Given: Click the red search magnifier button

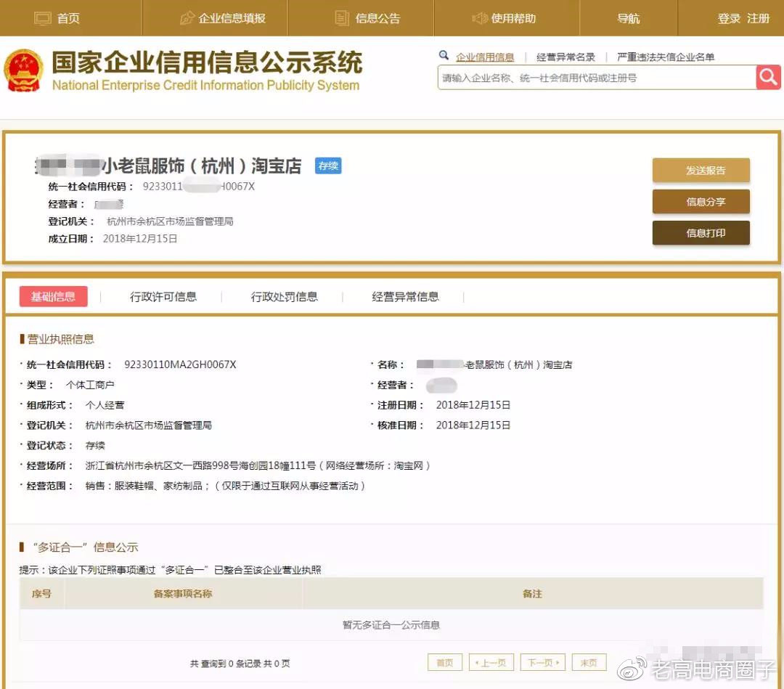Looking at the screenshot, I should [768, 78].
